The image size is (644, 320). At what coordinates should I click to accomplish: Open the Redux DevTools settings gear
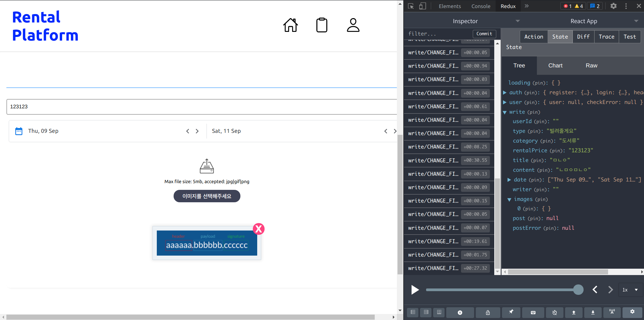tap(632, 312)
